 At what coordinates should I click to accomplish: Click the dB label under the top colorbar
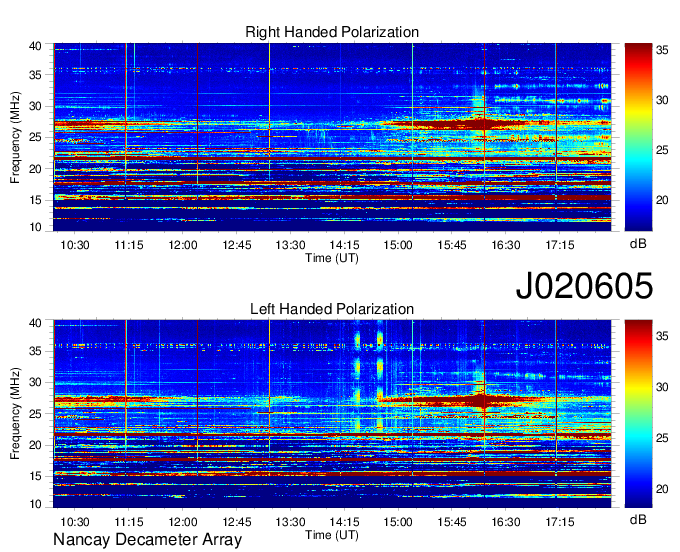click(638, 244)
